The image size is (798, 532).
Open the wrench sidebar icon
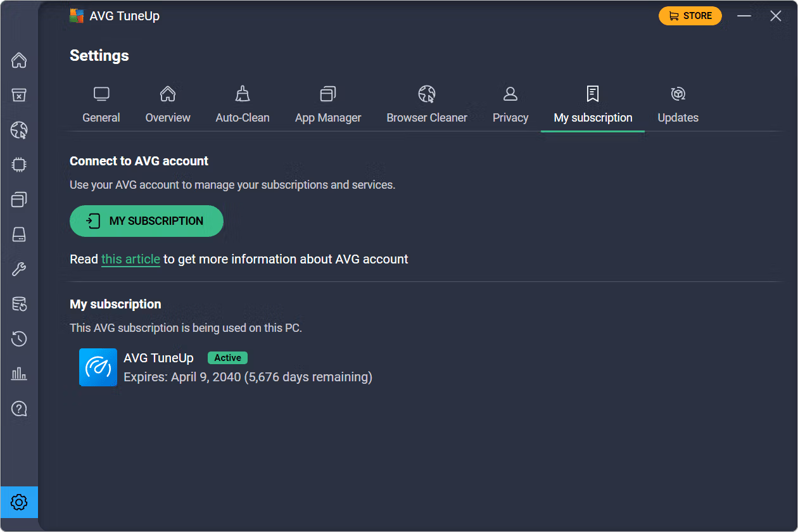[x=19, y=269]
